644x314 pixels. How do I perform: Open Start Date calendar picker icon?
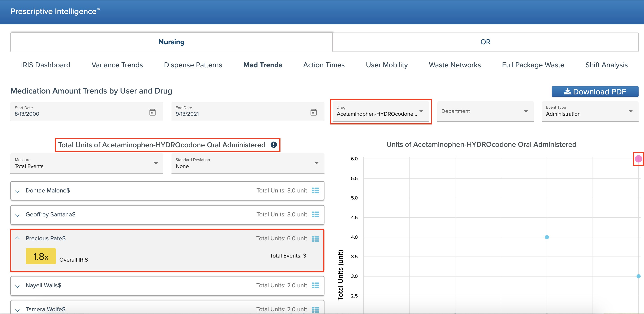(x=152, y=112)
